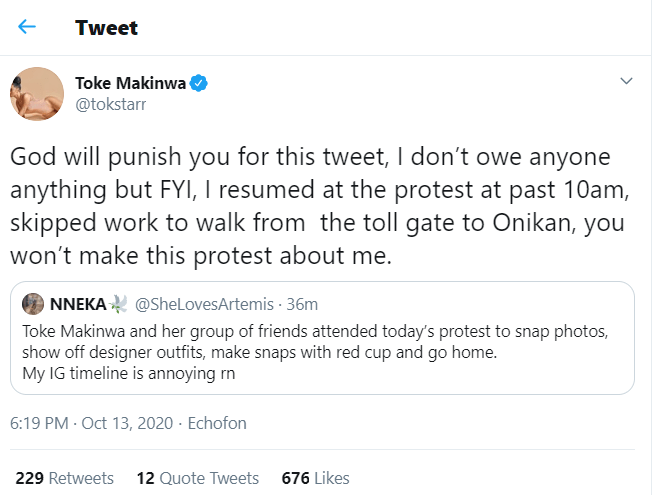The image size is (652, 495).
Task: Click the blue verified badge
Action: pyautogui.click(x=199, y=83)
